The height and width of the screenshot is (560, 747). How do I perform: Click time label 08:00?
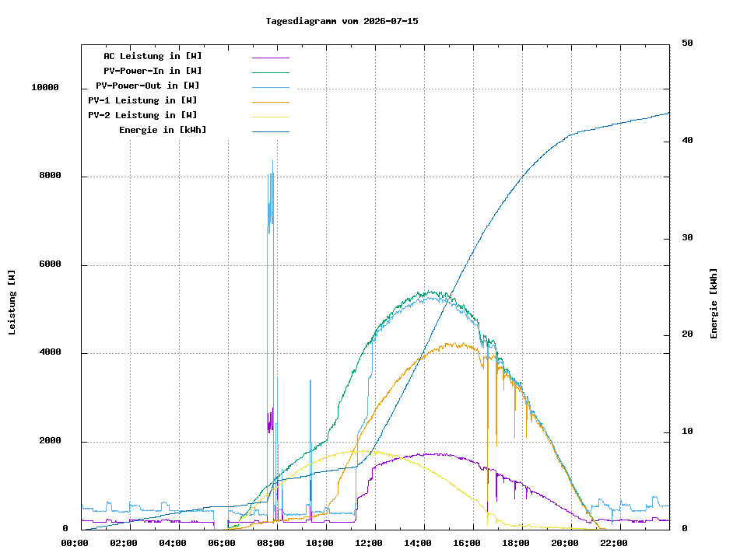coord(271,543)
